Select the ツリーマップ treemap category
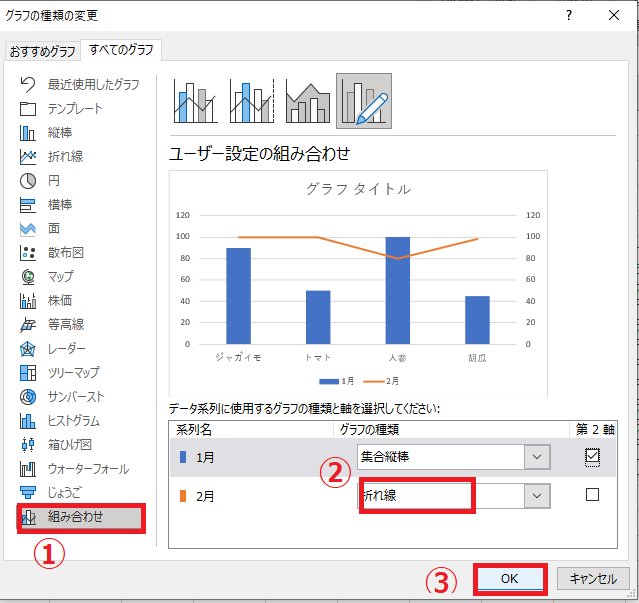 pos(59,373)
